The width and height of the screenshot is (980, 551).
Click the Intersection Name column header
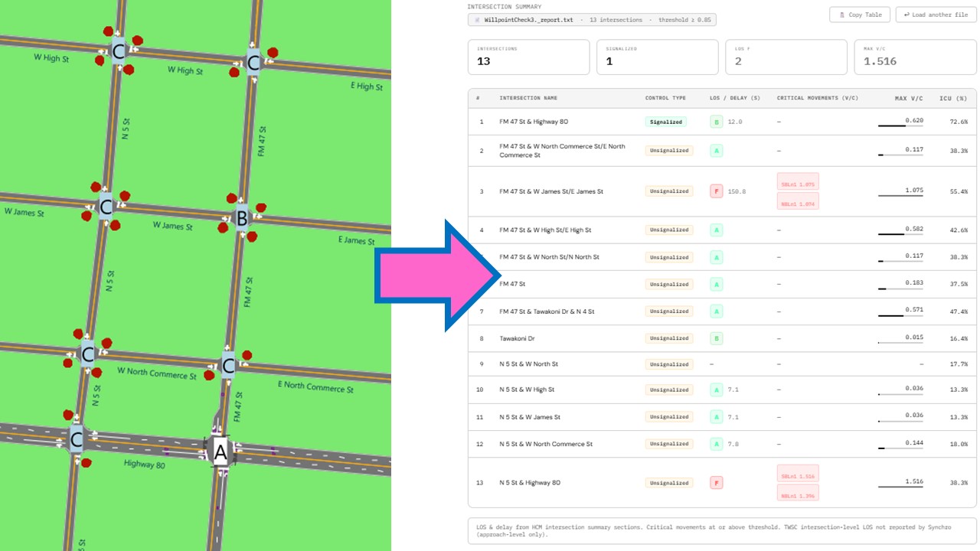(x=528, y=98)
